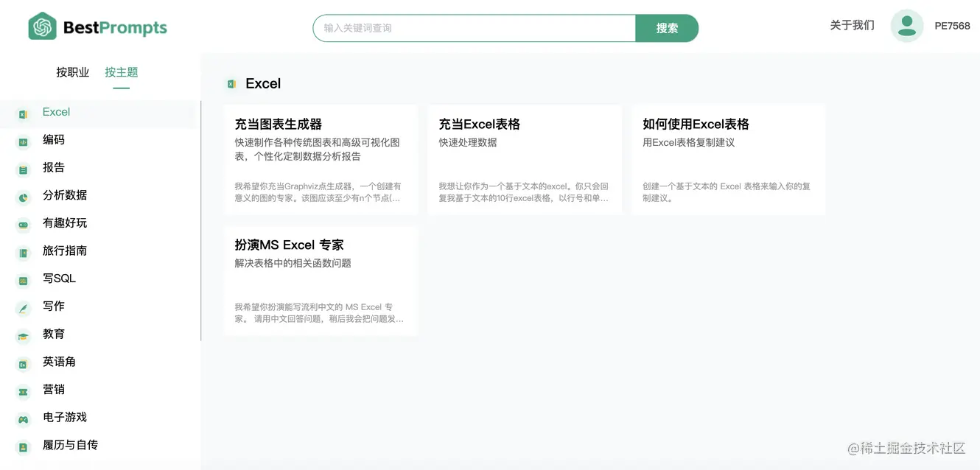Click the 编码 sidebar icon
The height and width of the screenshot is (470, 980).
pyautogui.click(x=23, y=141)
